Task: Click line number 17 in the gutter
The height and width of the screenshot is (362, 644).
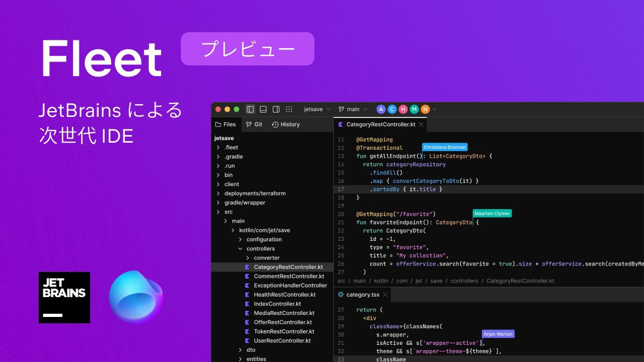Action: pos(341,189)
